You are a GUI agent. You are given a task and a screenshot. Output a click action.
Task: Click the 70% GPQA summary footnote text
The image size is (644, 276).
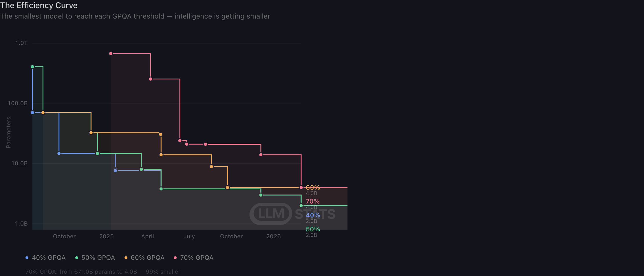[x=103, y=272]
